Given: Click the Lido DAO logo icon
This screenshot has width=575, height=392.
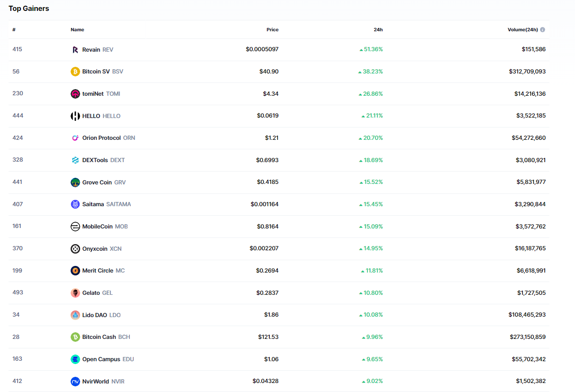Looking at the screenshot, I should (x=75, y=315).
